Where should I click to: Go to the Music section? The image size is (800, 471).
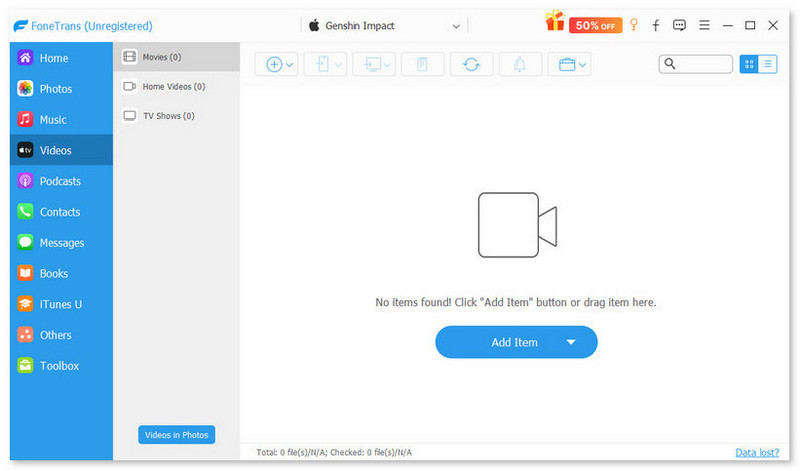(x=53, y=120)
